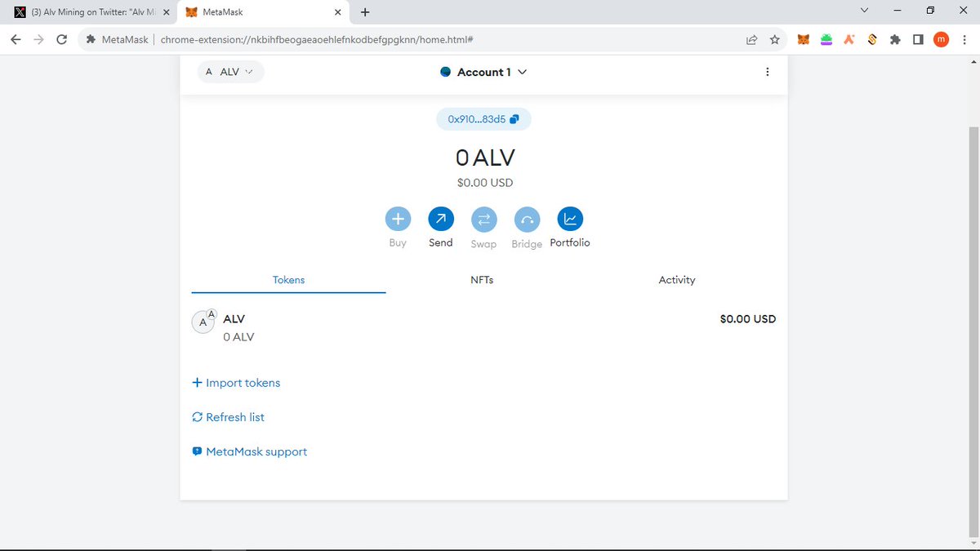Switch to the NFTs tab

482,280
